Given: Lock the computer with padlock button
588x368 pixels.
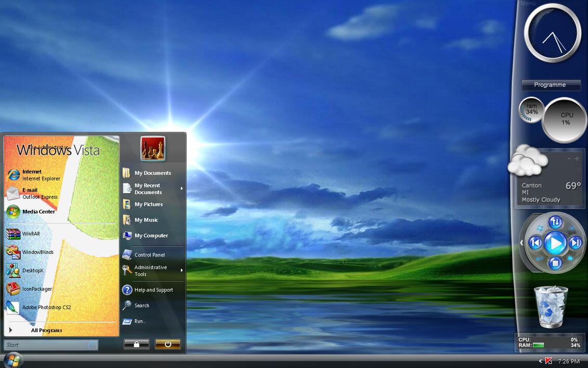Looking at the screenshot, I should click(137, 344).
